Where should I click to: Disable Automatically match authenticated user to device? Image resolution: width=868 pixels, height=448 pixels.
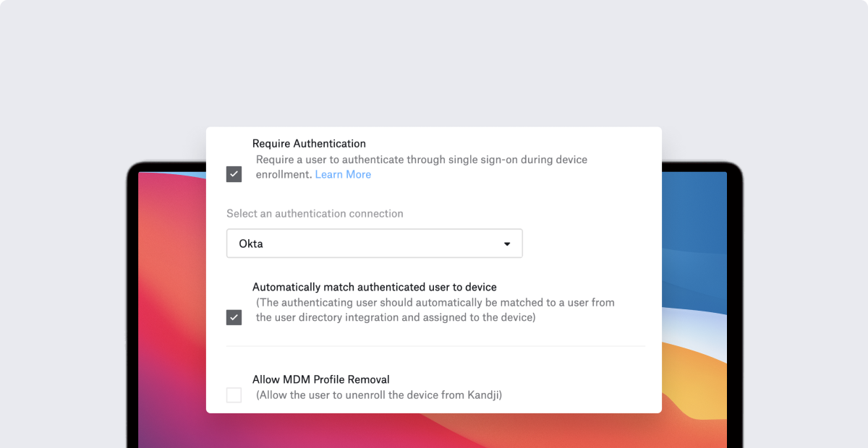pos(234,316)
